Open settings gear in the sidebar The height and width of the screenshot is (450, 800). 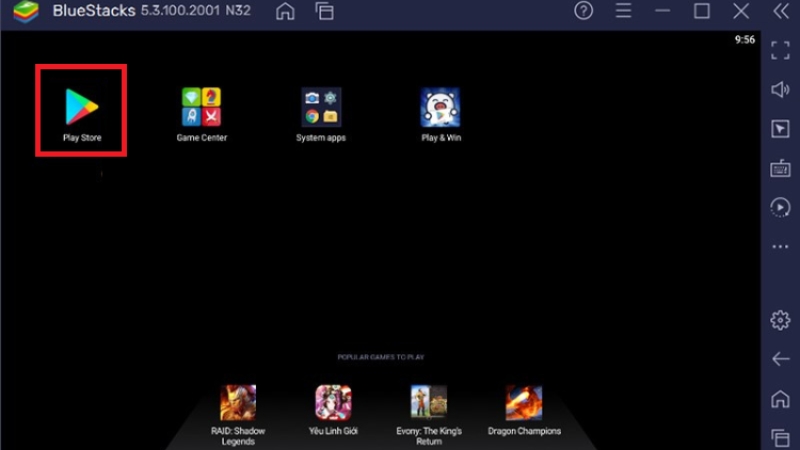(x=780, y=320)
